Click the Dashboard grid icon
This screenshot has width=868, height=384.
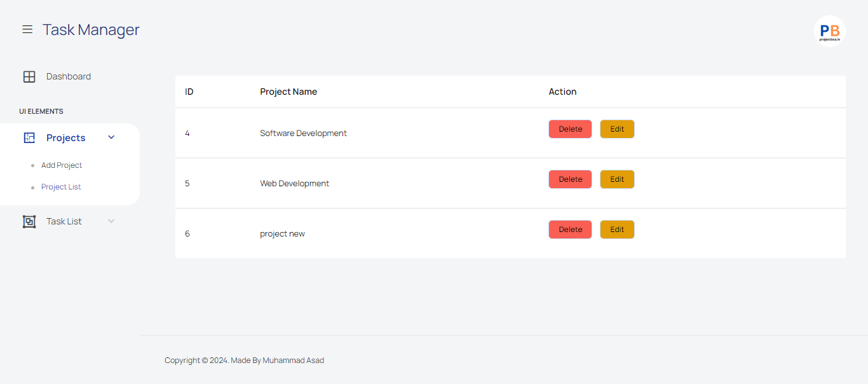29,76
